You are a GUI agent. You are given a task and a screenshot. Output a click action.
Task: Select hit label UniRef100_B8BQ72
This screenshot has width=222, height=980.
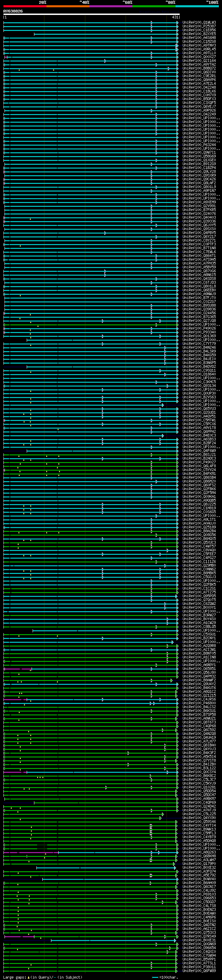pyautogui.click(x=199, y=68)
